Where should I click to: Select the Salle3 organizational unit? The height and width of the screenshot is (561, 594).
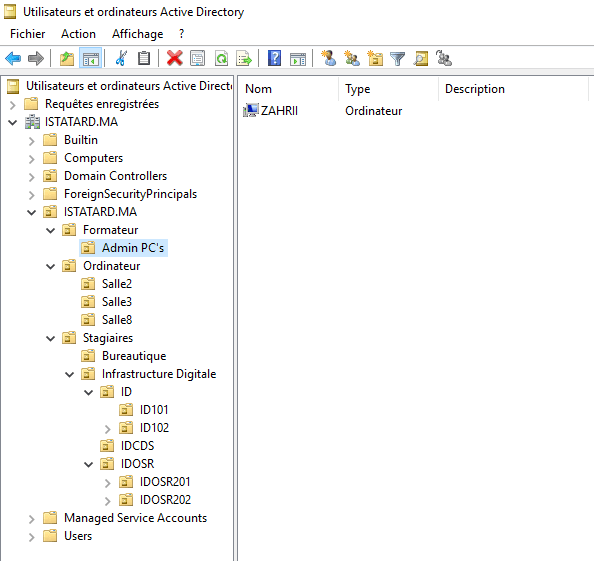click(x=117, y=302)
